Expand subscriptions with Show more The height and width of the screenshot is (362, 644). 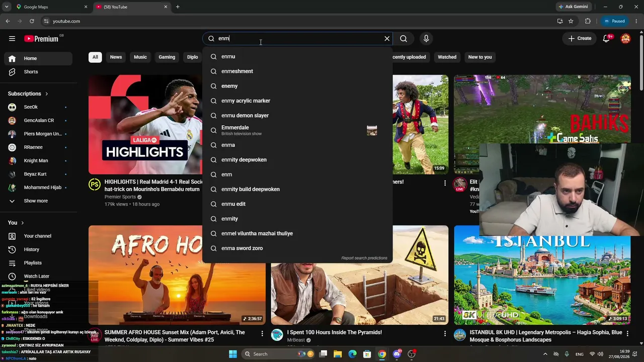[38, 201]
